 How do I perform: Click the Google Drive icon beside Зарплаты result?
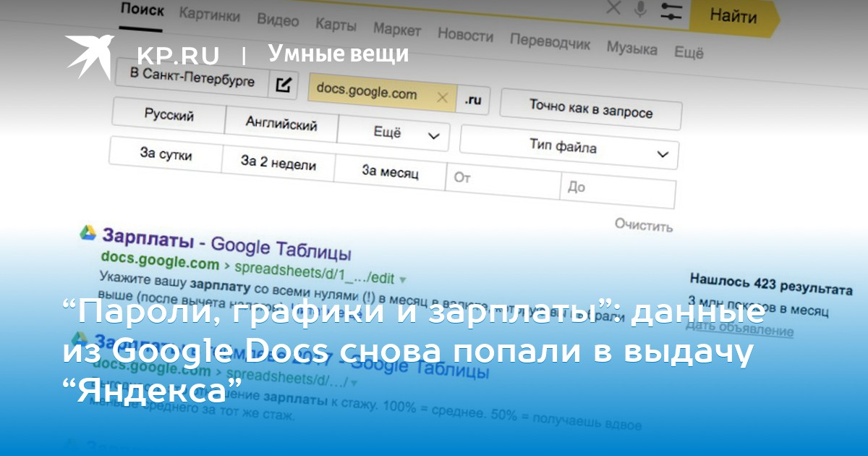pyautogui.click(x=88, y=232)
